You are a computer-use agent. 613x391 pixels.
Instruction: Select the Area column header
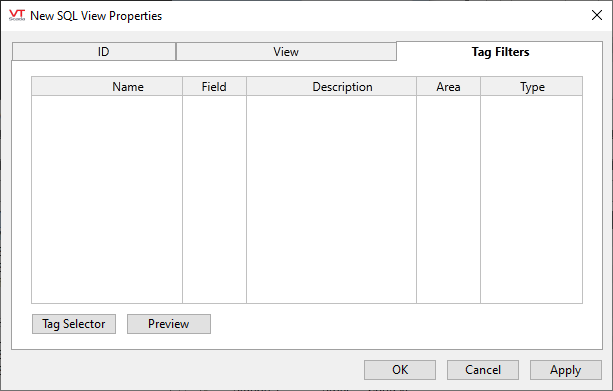(x=448, y=86)
